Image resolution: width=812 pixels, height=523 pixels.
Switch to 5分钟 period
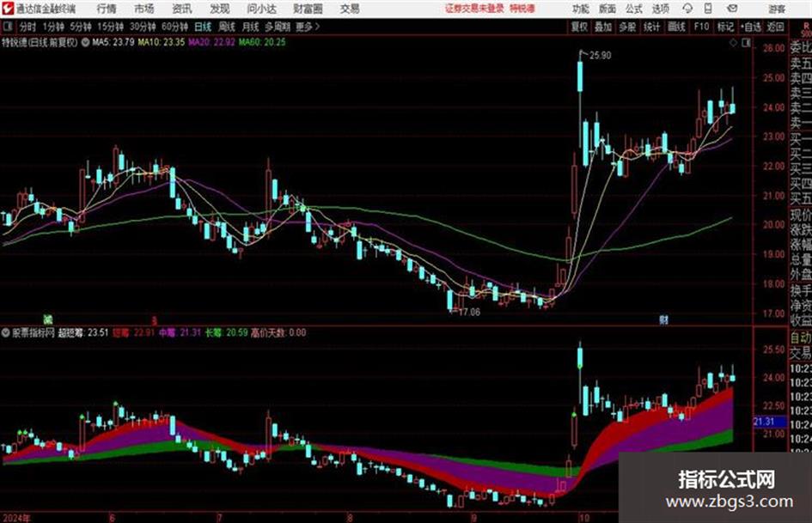[81, 27]
